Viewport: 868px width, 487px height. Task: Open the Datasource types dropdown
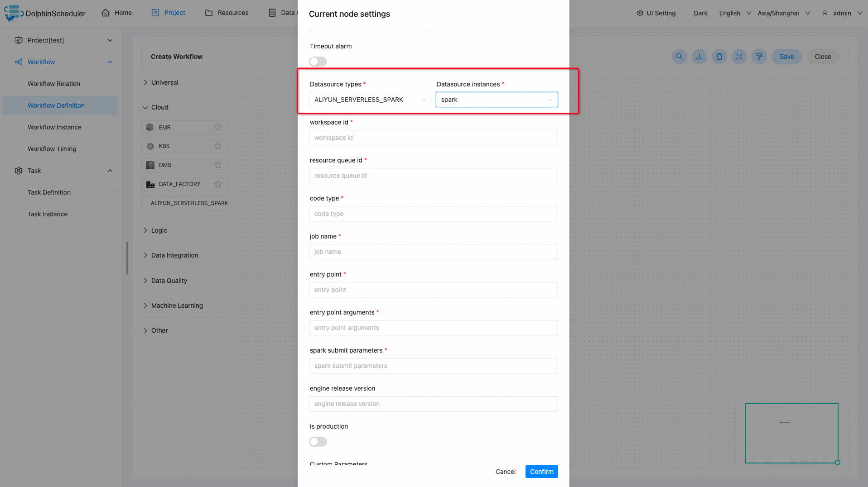(370, 100)
